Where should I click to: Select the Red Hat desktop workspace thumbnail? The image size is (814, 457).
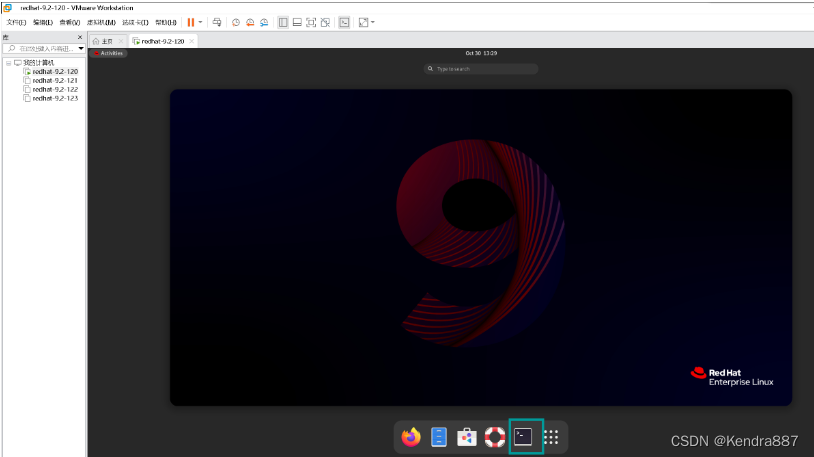click(481, 247)
